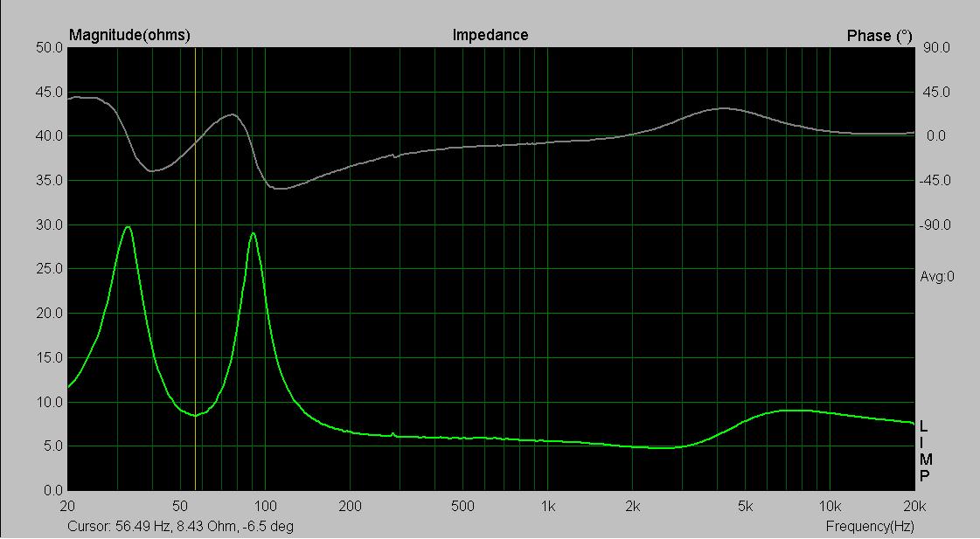Click the "Phase (°)" axis title
980x539 pixels.
(879, 36)
